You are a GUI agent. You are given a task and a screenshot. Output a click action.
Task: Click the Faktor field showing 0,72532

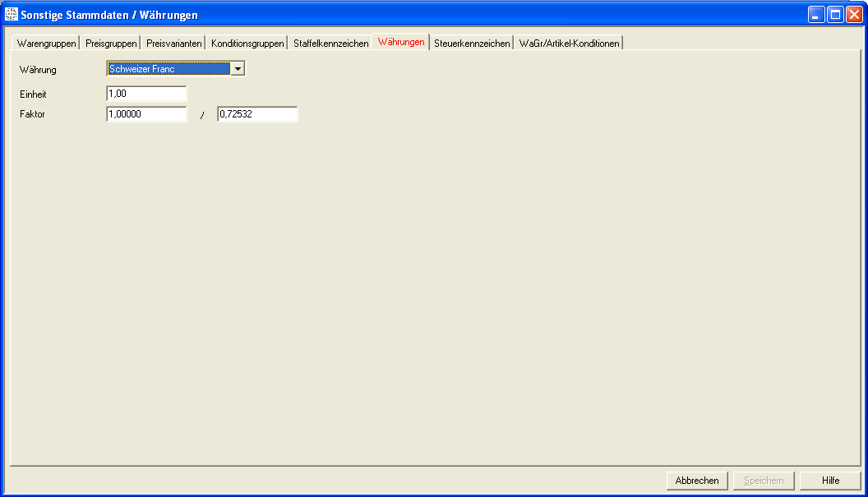pyautogui.click(x=256, y=115)
